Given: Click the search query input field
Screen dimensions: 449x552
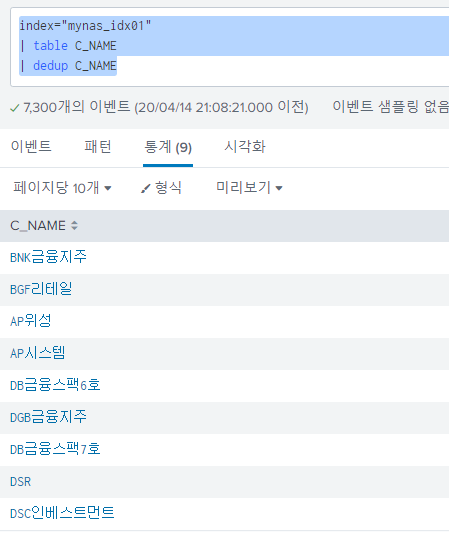Looking at the screenshot, I should pos(230,46).
